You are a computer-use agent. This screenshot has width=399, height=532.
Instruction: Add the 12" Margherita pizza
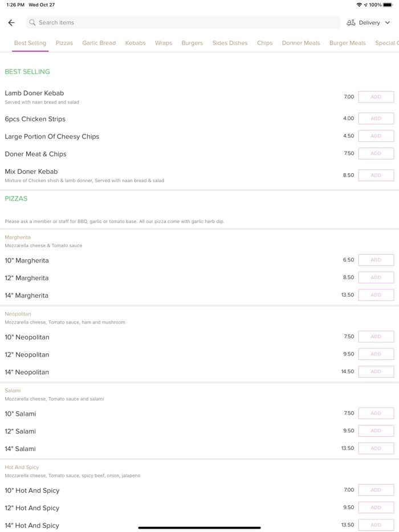click(376, 277)
